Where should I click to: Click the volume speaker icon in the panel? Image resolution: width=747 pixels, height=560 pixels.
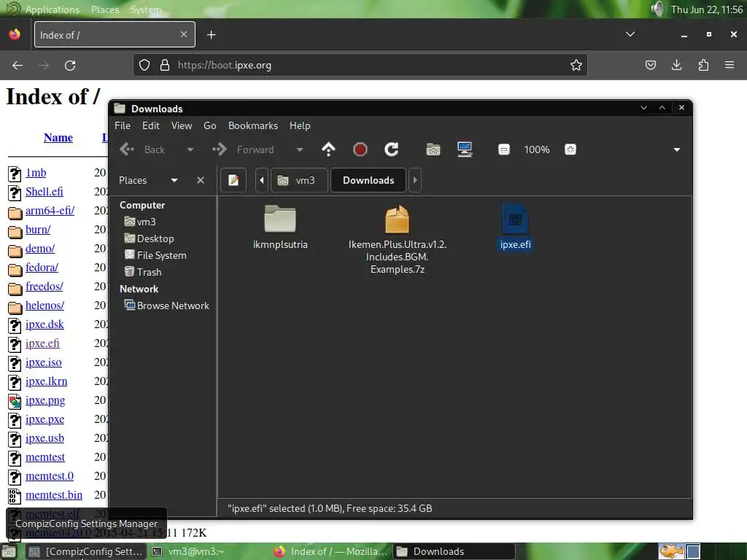click(657, 9)
